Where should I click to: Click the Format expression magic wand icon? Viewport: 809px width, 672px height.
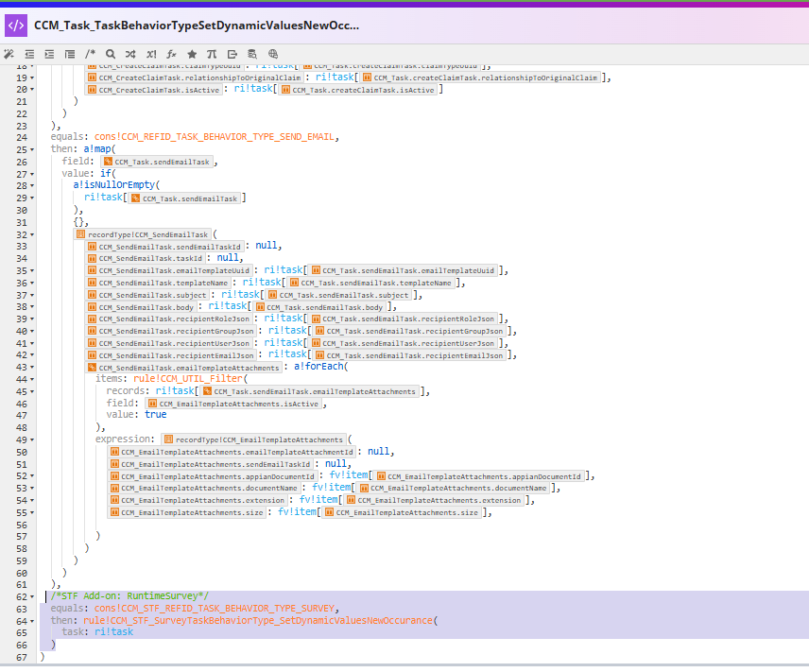[x=9, y=54]
